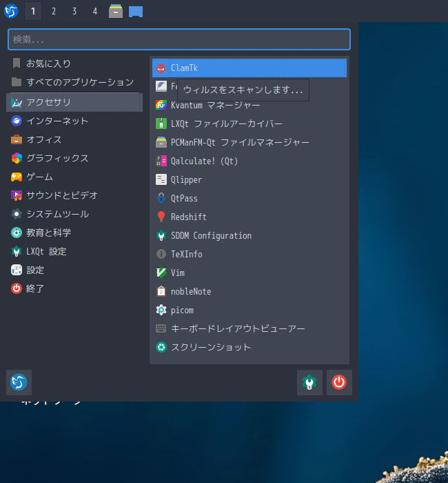The image size is (448, 483).
Task: Click the サウンドとビデオ media icon
Action: pyautogui.click(x=17, y=195)
